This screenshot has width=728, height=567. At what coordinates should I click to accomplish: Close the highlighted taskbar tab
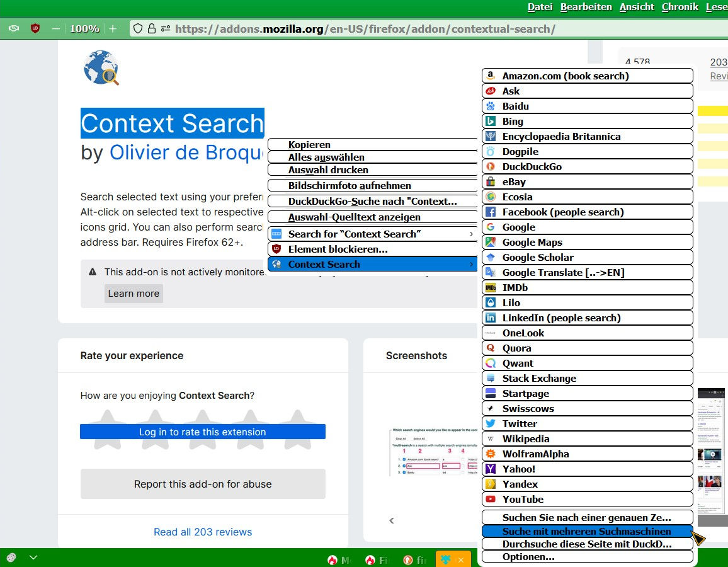461,560
